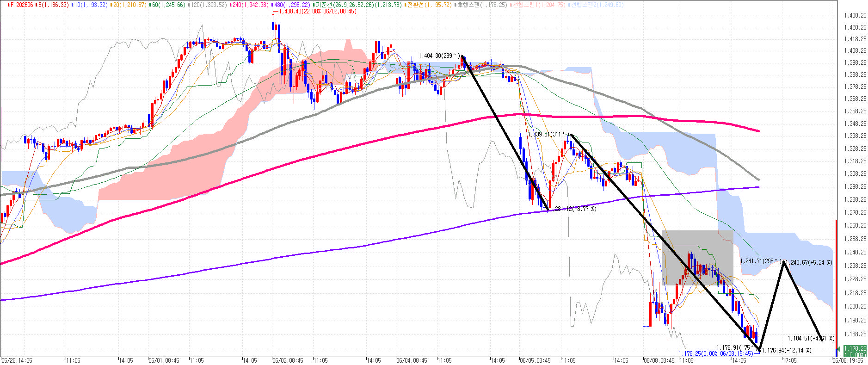This screenshot has width=868, height=365.
Task: Select the 1,176.94 (-12.14 %) label
Action: (x=787, y=350)
